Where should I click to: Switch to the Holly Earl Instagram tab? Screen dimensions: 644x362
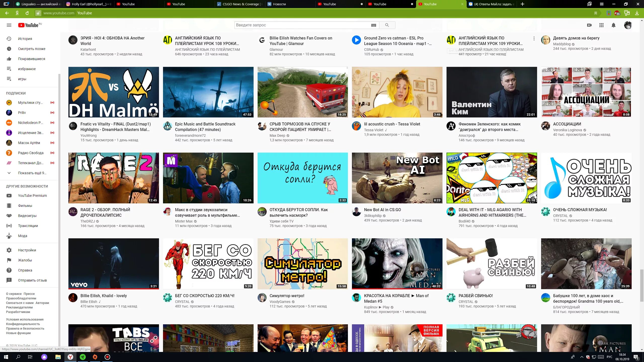[89, 4]
